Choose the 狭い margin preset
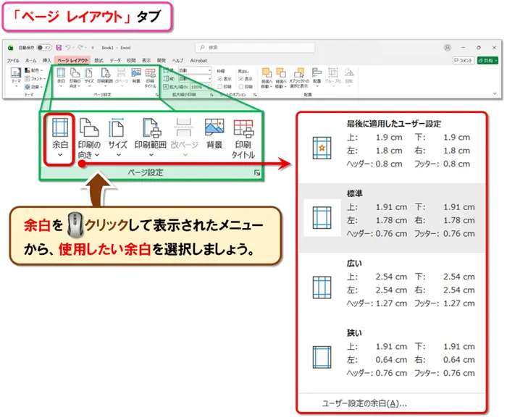The image size is (507, 420). tap(392, 356)
